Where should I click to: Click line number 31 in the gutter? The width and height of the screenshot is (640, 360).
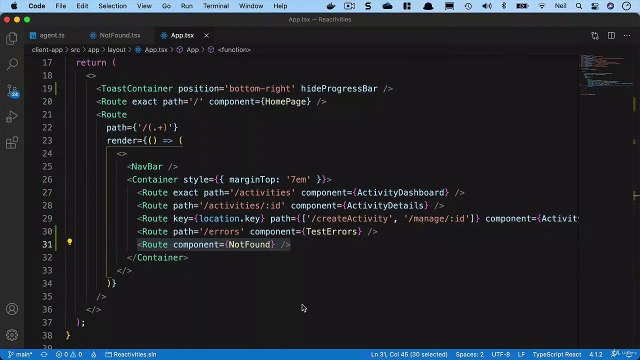pos(47,244)
